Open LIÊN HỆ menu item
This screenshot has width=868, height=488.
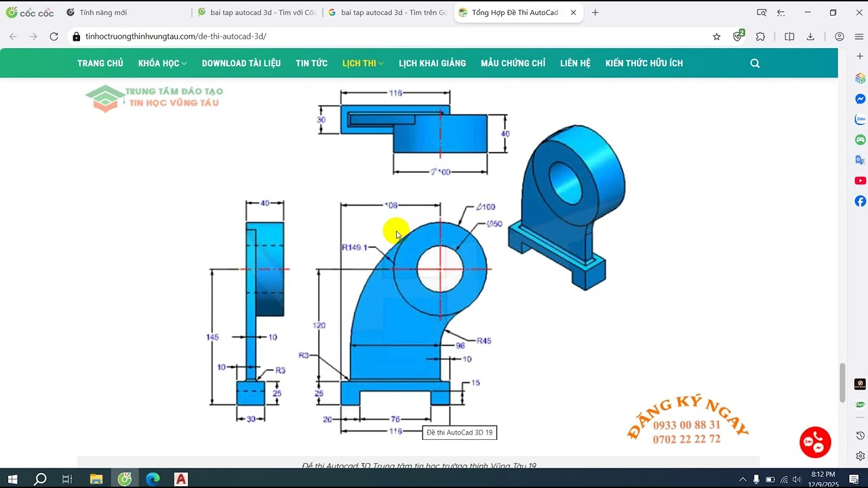(575, 63)
